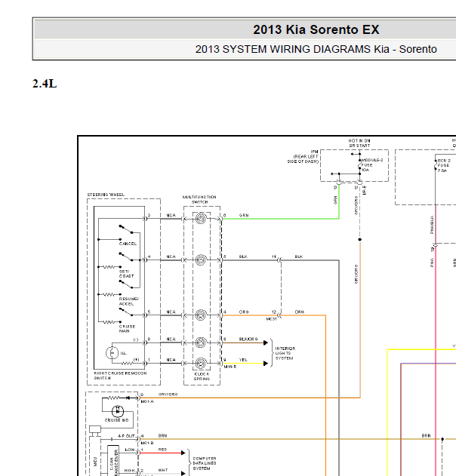Click the "BRN" label at the right edge
The height and width of the screenshot is (476, 456).
pyautogui.click(x=427, y=435)
